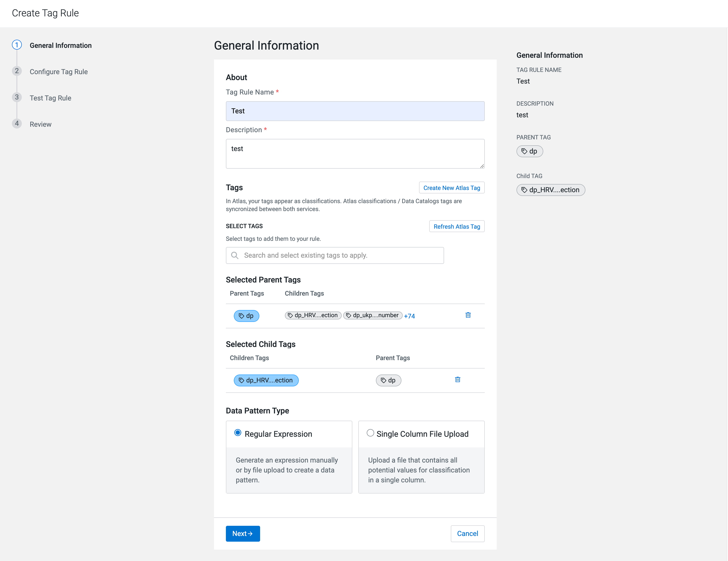The width and height of the screenshot is (728, 561).
Task: Click into the Tag Rule Name field
Action: [355, 111]
